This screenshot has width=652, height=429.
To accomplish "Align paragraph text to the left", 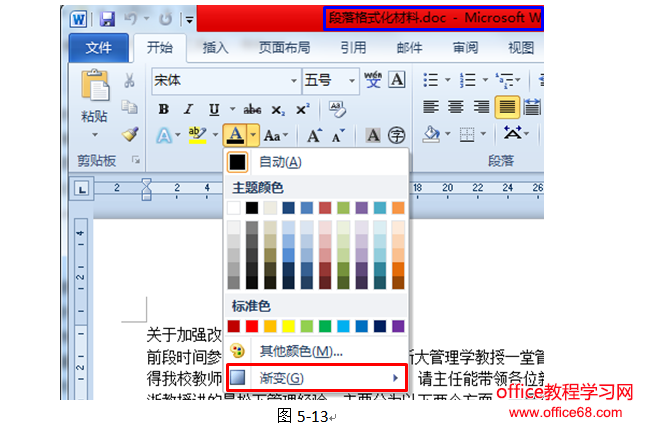I will 430,107.
